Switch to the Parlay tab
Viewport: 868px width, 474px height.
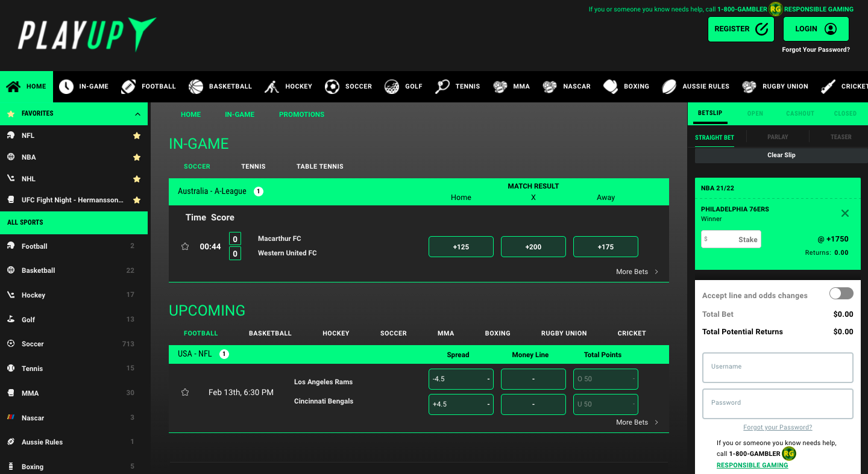click(x=777, y=137)
